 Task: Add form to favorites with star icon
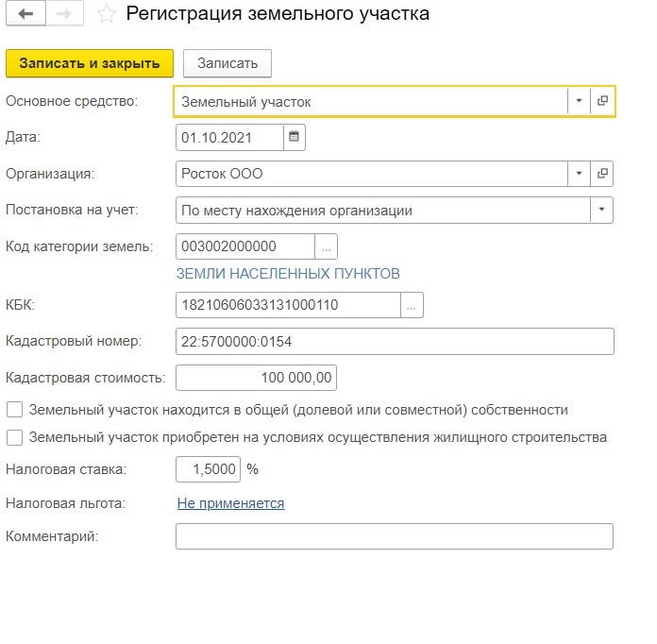tap(107, 14)
